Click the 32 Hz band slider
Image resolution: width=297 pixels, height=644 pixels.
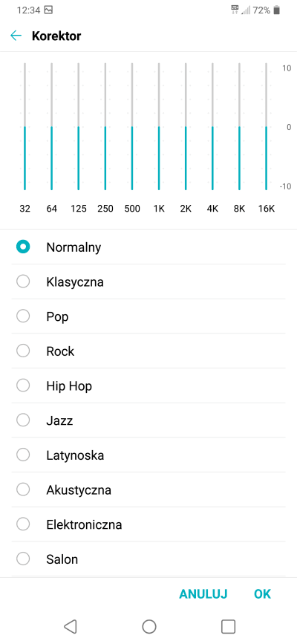[25, 126]
